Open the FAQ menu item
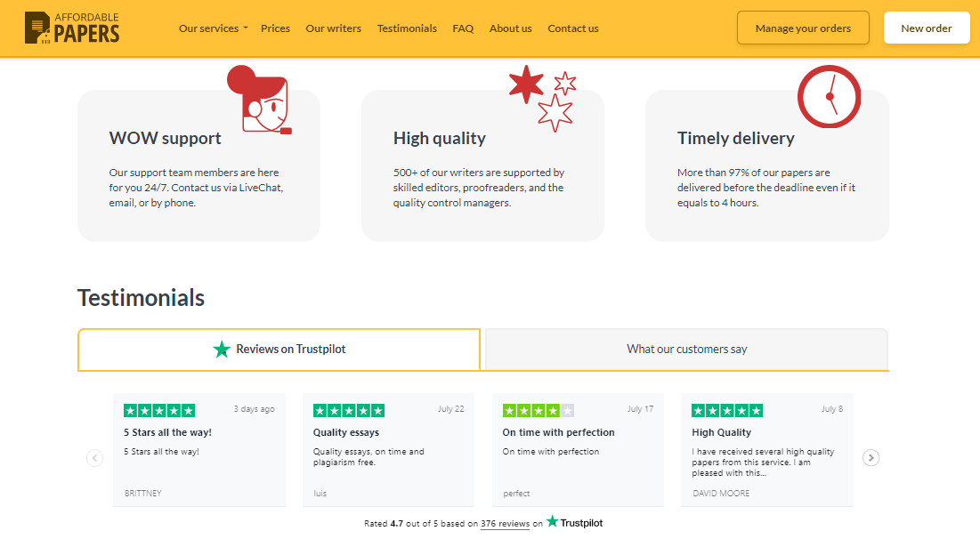980x539 pixels. [x=463, y=28]
